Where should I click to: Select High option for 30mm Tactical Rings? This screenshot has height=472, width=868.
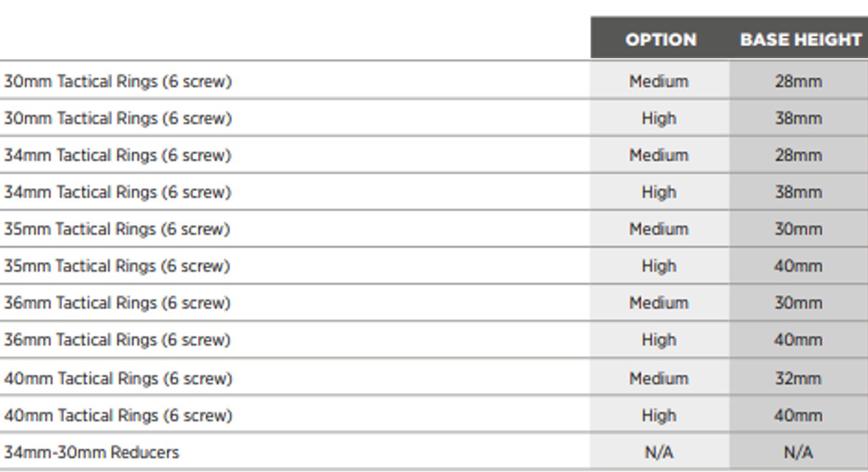[659, 118]
